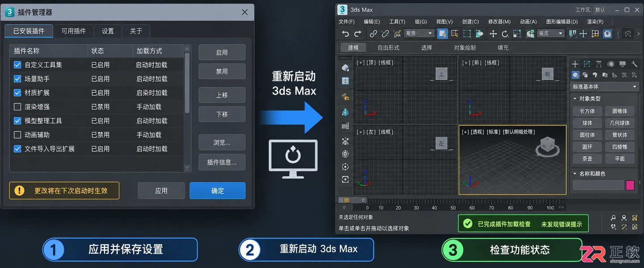
Task: Click the 禁用 button
Action: click(222, 71)
